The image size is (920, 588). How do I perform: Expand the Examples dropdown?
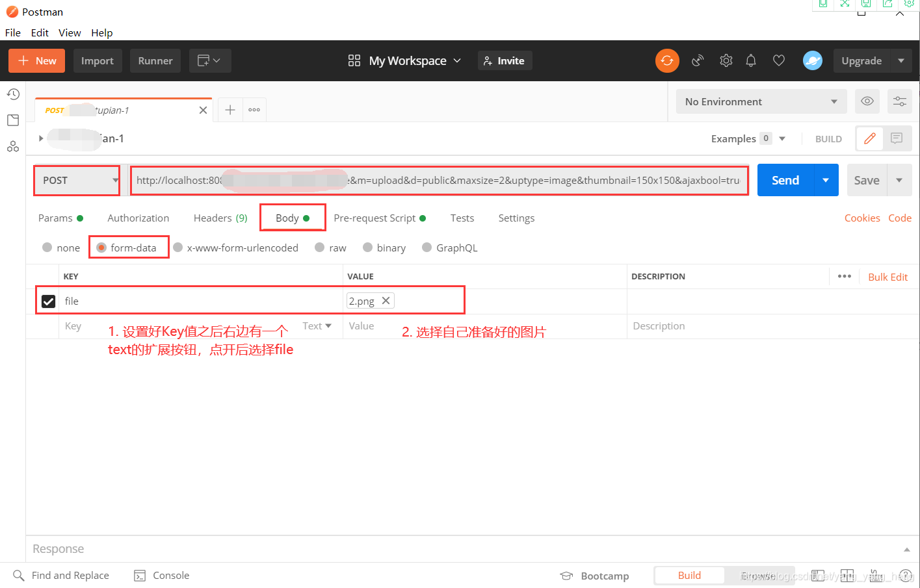tap(782, 138)
